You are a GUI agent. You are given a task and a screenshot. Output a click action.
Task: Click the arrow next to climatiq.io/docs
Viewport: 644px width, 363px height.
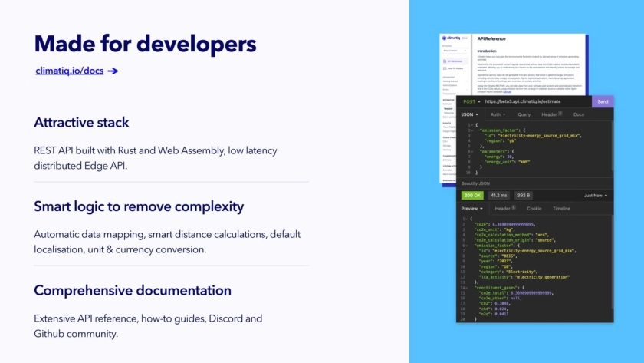point(113,71)
